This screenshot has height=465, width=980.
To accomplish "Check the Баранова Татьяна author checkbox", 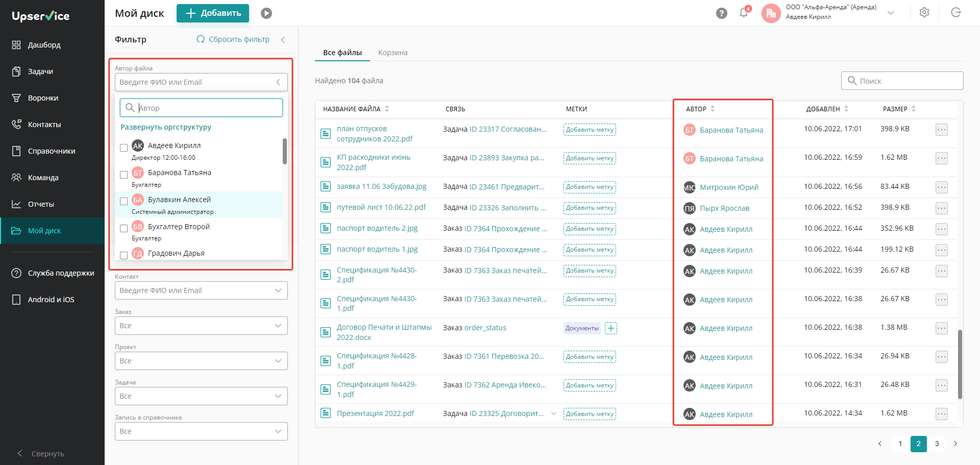I will click(124, 175).
